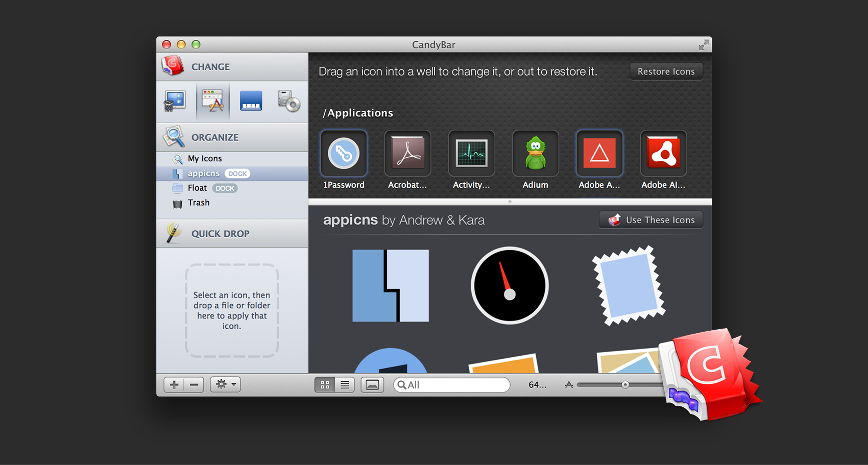Click the DOCK badge next to Float

click(x=225, y=188)
